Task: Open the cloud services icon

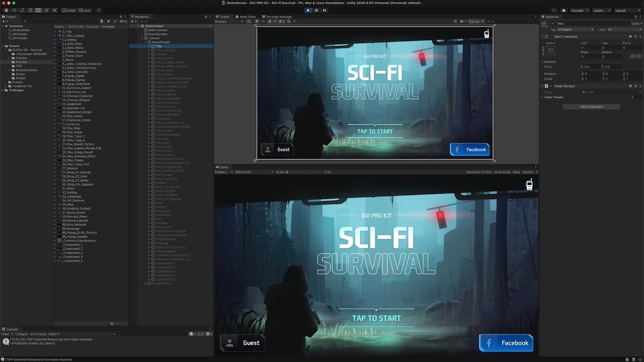Action: point(563,10)
